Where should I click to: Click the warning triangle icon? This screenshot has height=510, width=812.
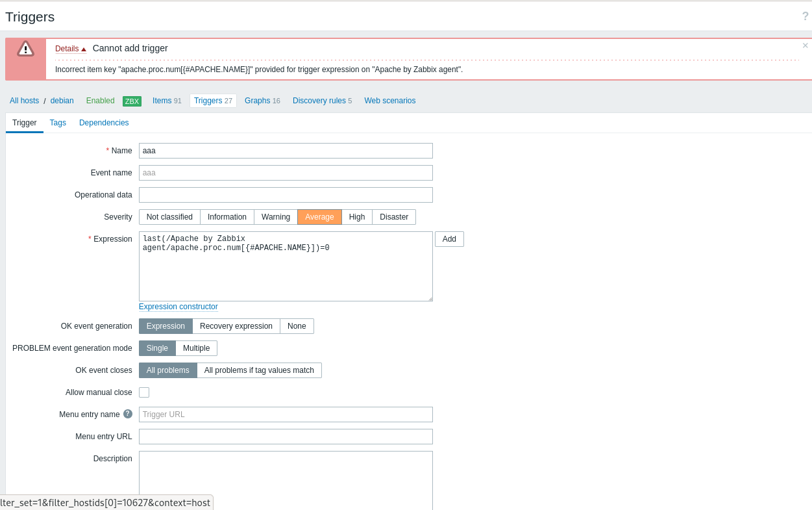pos(25,49)
